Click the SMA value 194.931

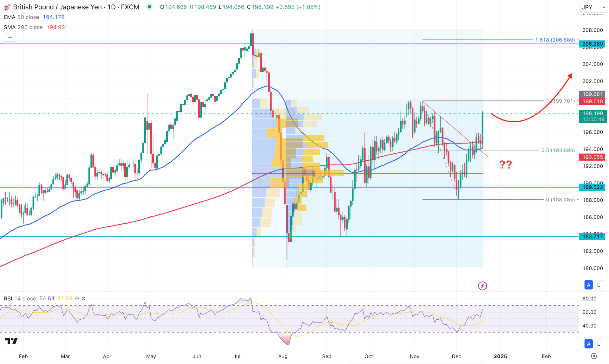click(57, 27)
